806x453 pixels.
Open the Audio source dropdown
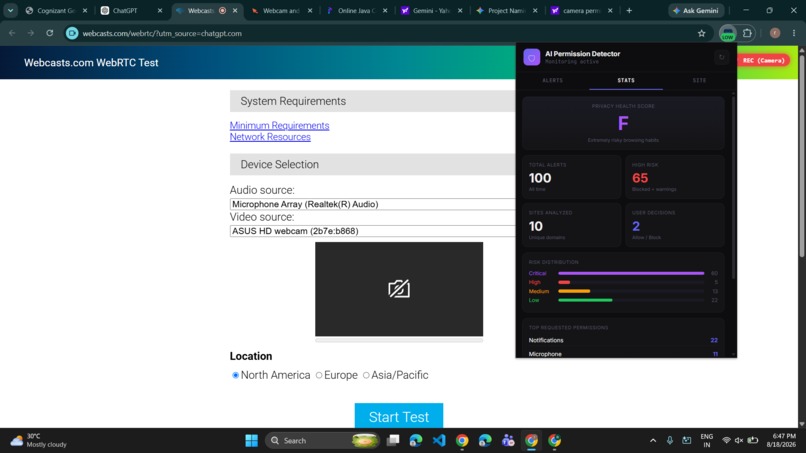(373, 204)
